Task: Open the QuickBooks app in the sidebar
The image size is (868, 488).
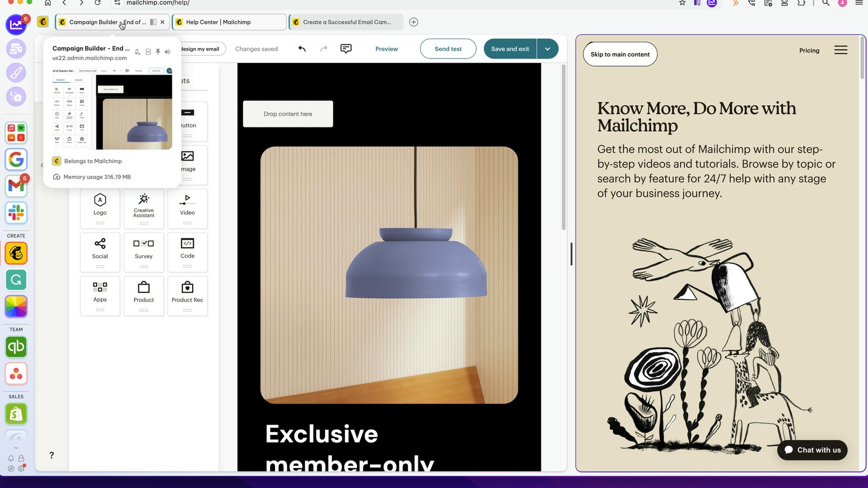Action: (x=16, y=347)
